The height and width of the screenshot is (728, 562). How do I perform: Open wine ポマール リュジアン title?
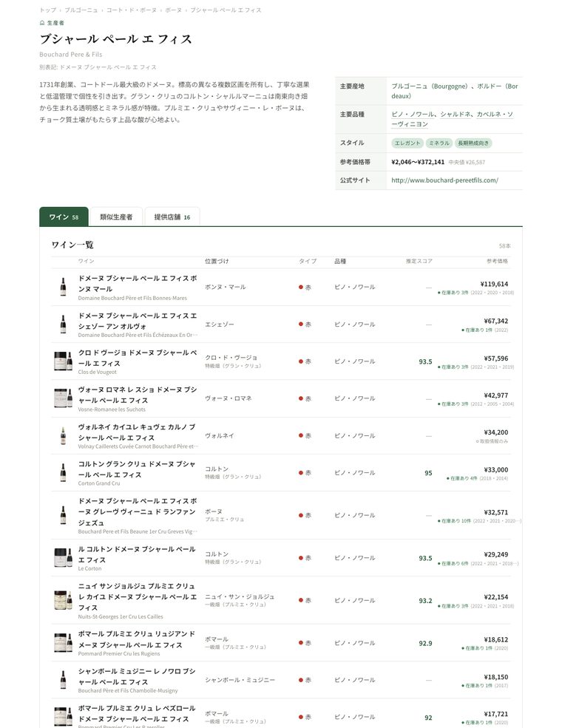[137, 639]
